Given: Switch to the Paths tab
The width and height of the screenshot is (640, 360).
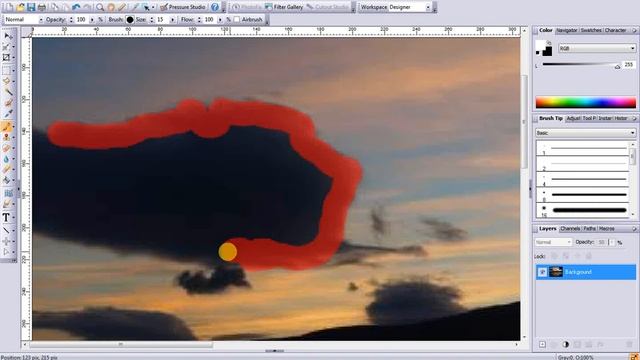Looking at the screenshot, I should (589, 229).
